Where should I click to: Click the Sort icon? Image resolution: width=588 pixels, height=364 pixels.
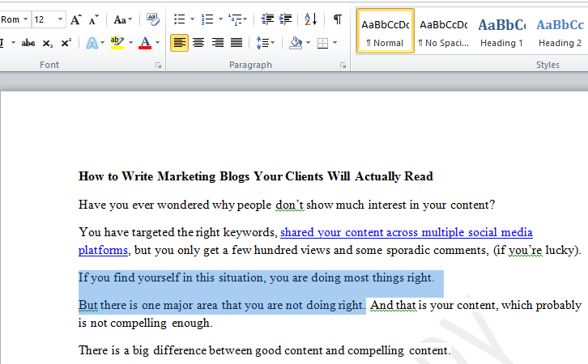coord(312,19)
